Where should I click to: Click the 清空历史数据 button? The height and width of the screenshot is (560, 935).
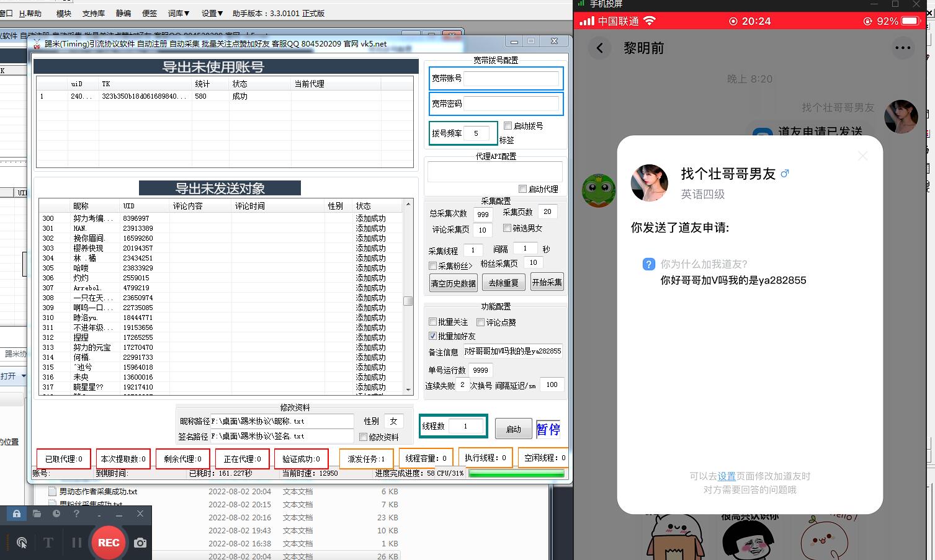(x=453, y=282)
